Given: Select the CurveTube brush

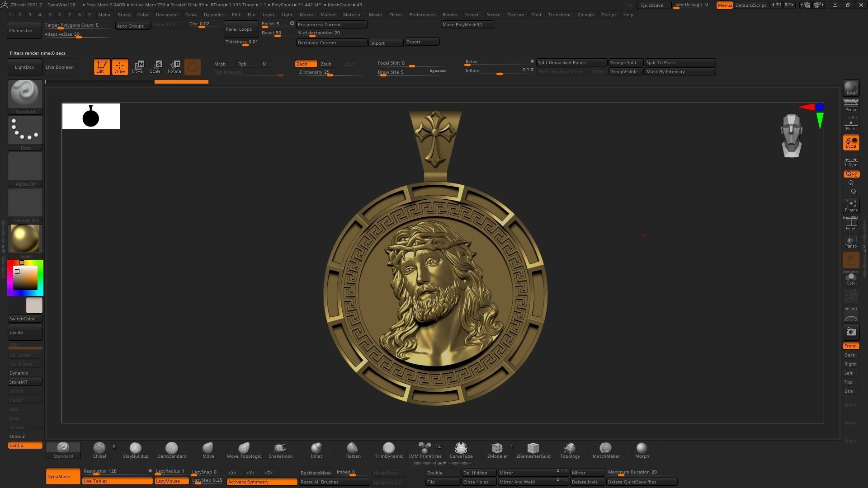Looking at the screenshot, I should [461, 450].
